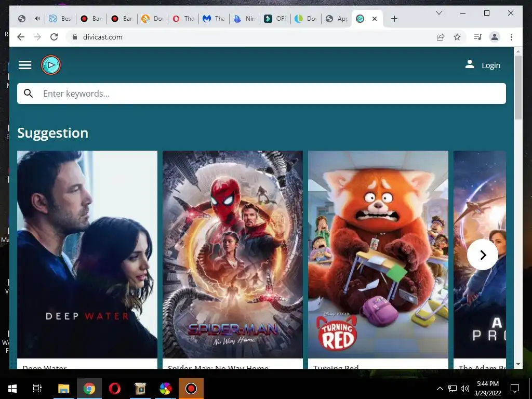Open the Chrome three-dot menu
The image size is (532, 399).
[511, 37]
